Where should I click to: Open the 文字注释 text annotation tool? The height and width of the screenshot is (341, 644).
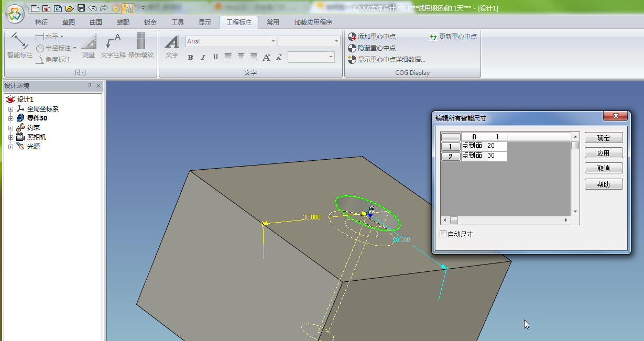[113, 46]
